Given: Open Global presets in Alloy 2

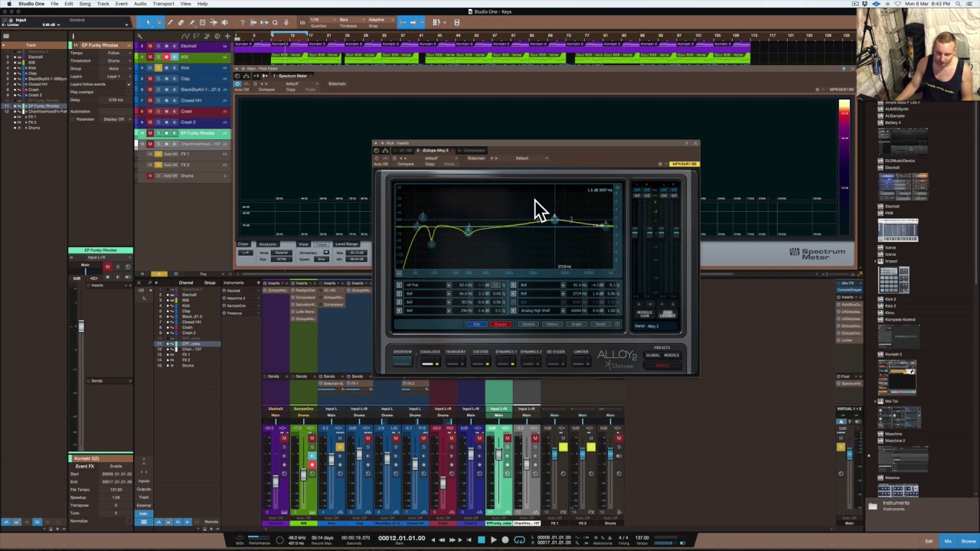Looking at the screenshot, I should pos(653,355).
